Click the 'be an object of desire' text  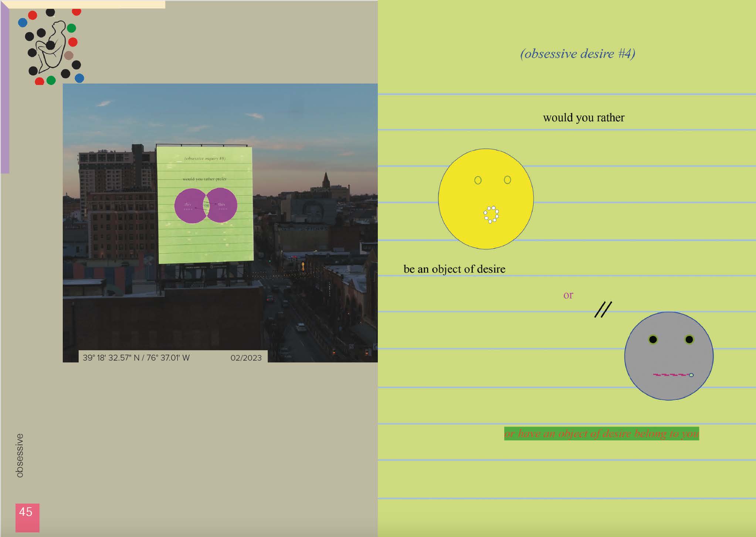coord(454,269)
